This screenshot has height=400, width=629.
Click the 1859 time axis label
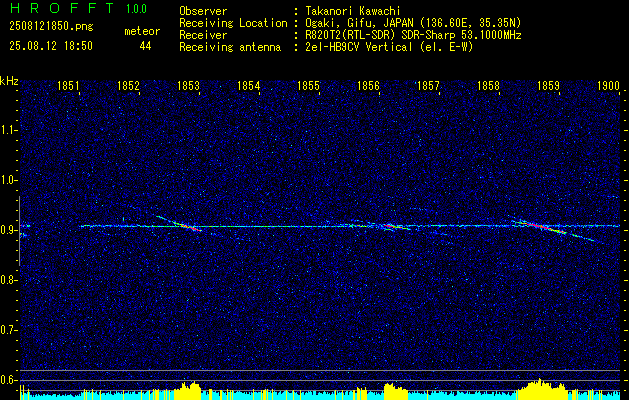(x=548, y=86)
